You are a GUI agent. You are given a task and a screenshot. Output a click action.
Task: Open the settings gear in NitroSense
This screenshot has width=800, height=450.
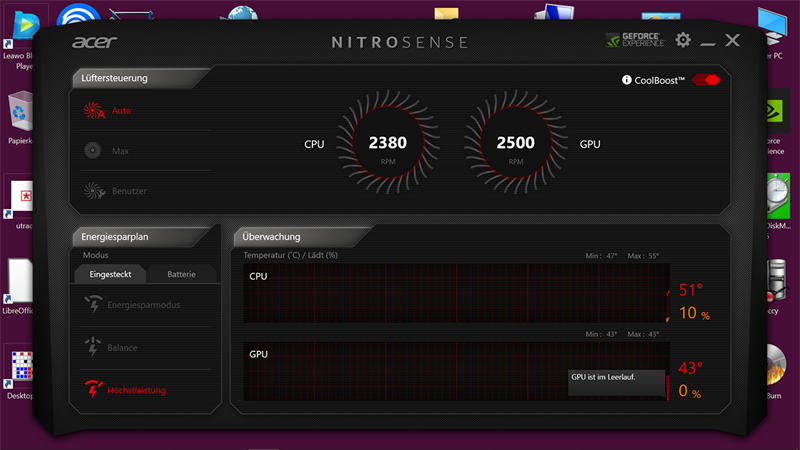[x=683, y=40]
